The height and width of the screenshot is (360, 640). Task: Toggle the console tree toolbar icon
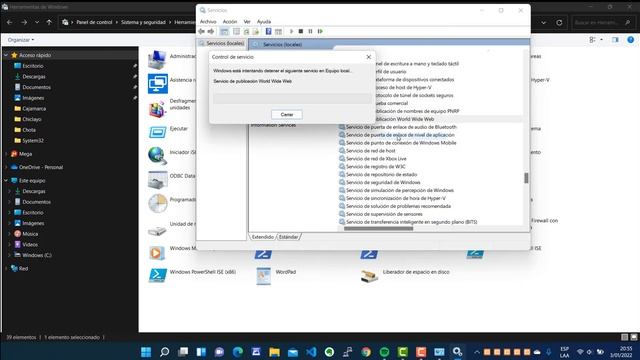(x=224, y=31)
